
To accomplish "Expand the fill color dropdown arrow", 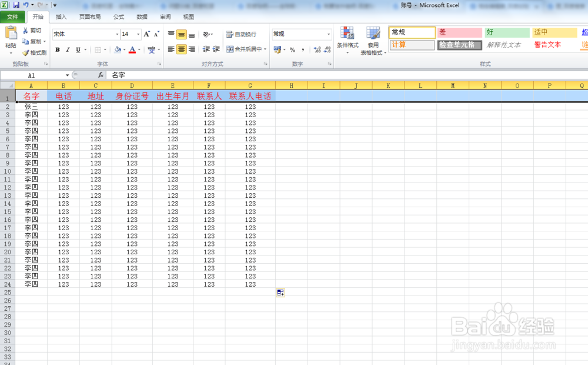I will click(125, 49).
